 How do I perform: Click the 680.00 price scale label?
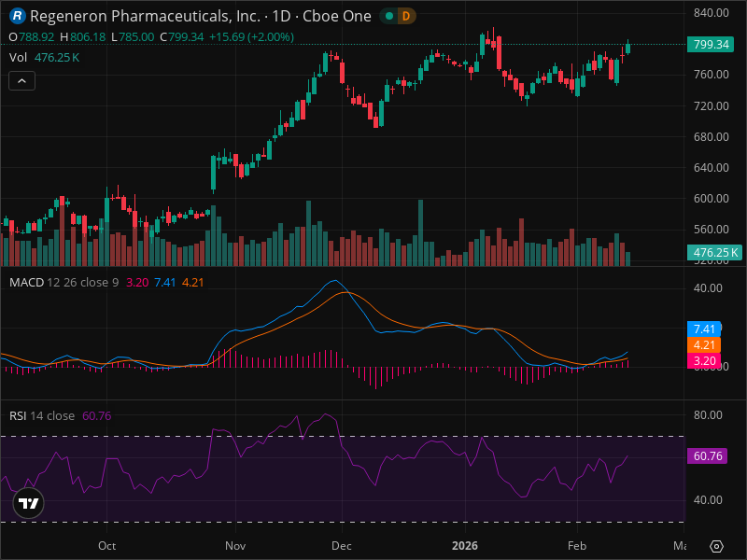[711, 137]
